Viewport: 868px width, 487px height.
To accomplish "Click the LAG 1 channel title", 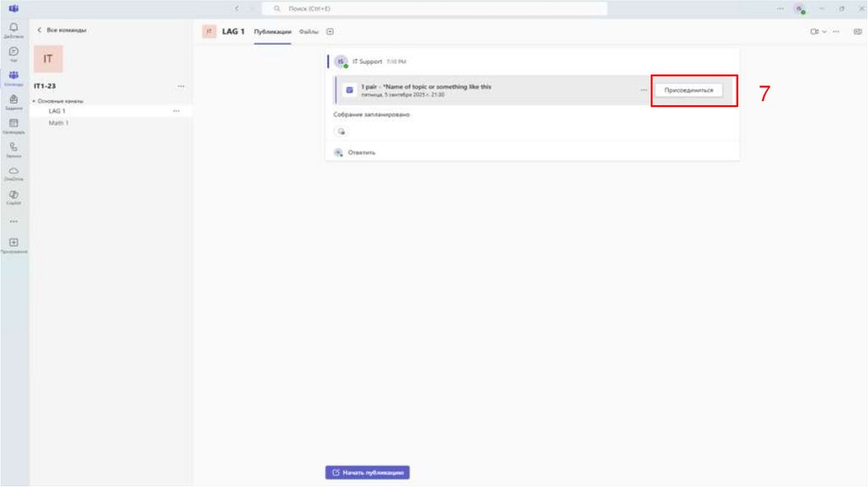I will click(x=233, y=31).
